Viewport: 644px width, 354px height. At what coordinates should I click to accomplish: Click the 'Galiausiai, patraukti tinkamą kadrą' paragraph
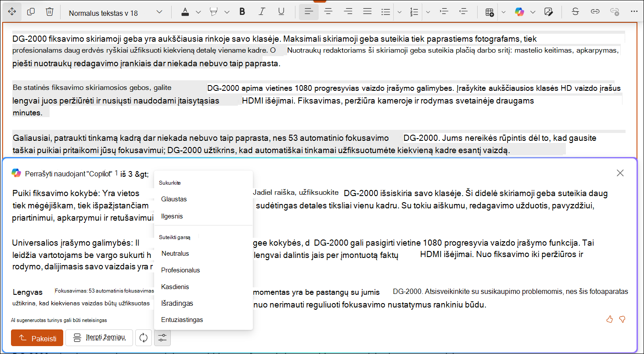pos(319,144)
